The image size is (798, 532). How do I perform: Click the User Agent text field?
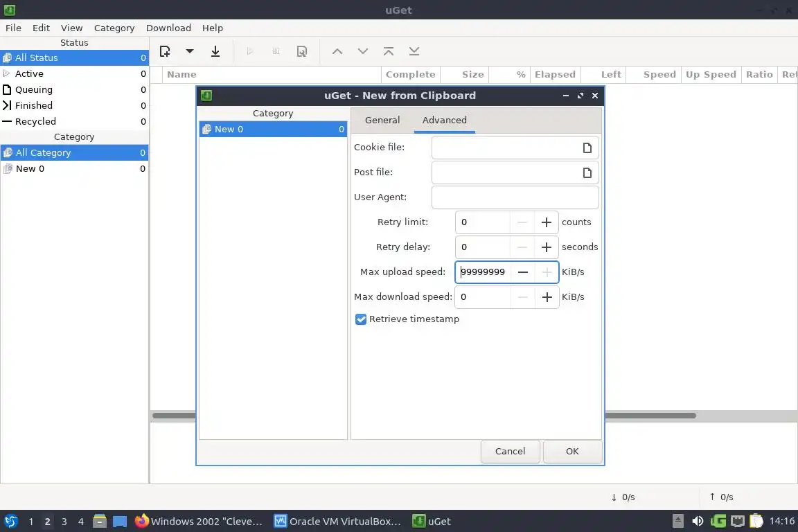tap(515, 197)
